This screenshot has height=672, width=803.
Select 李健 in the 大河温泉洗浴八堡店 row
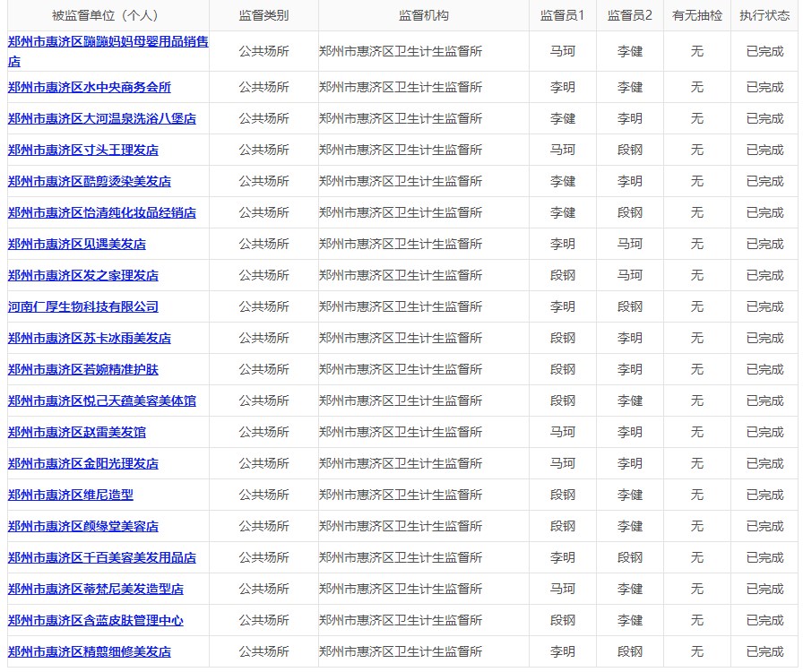click(562, 118)
